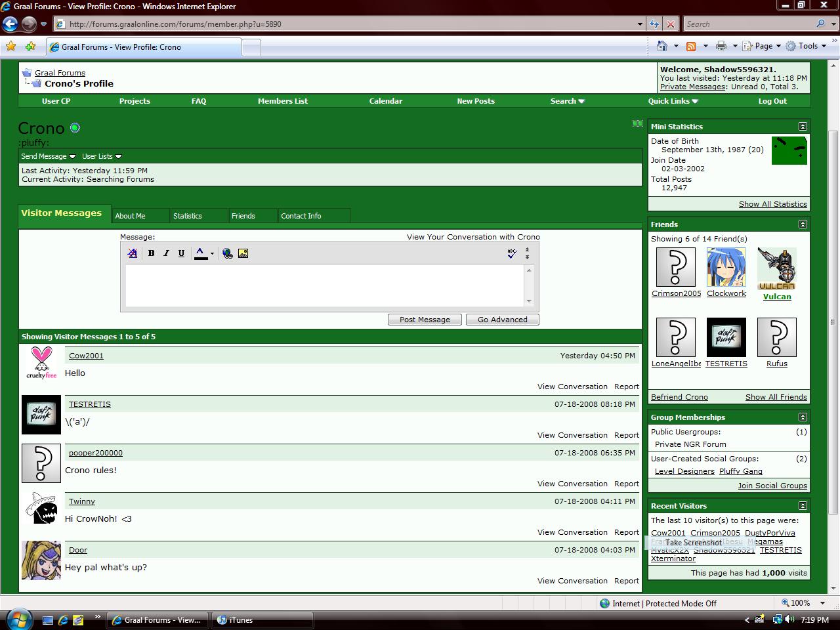
Task: Click the Add to Favorites icon
Action: click(x=30, y=47)
